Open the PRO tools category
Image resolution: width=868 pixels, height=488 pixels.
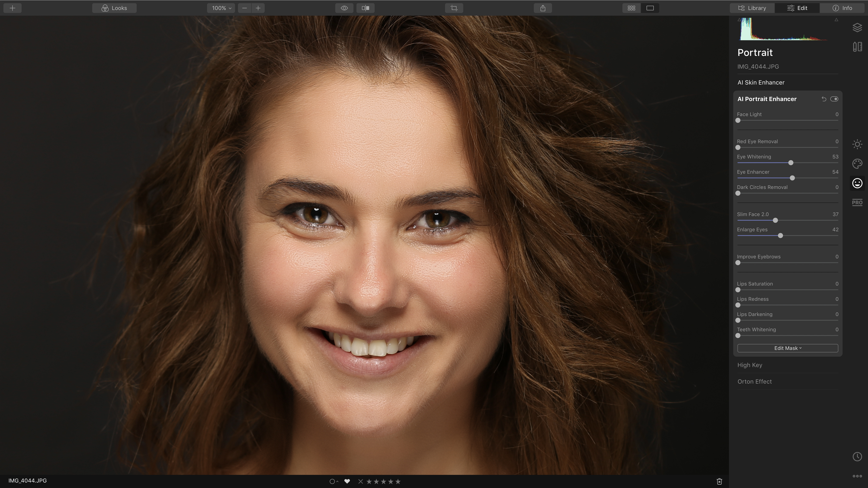857,202
